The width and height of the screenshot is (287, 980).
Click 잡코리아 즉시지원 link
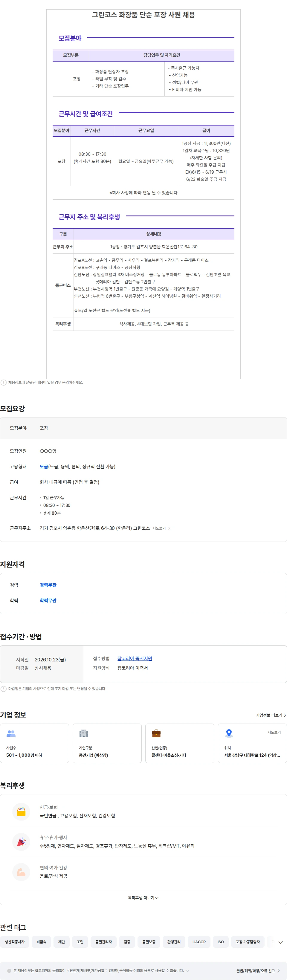click(135, 658)
